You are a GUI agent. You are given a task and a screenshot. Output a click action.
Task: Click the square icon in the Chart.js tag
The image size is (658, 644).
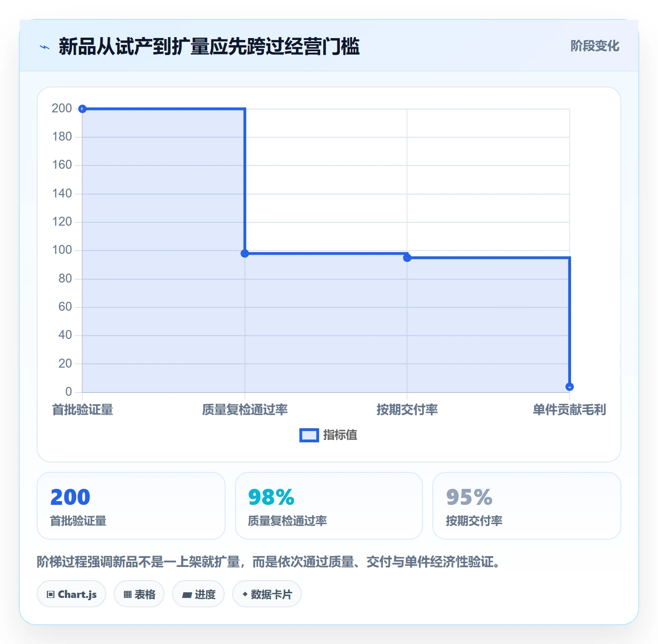tap(51, 595)
